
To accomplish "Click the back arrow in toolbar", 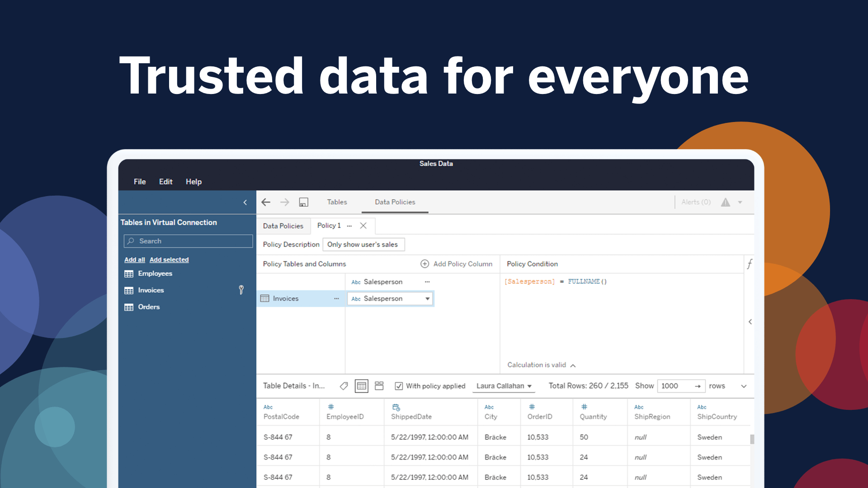I will point(266,202).
